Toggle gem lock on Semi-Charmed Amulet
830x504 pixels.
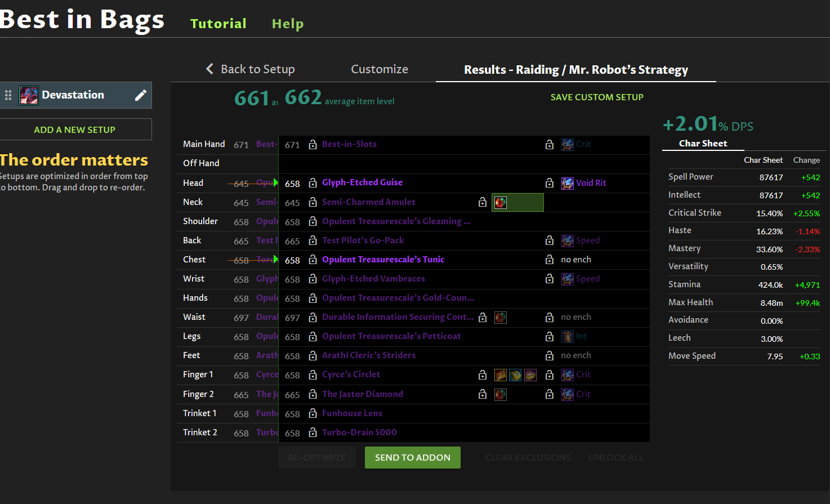[x=483, y=202]
